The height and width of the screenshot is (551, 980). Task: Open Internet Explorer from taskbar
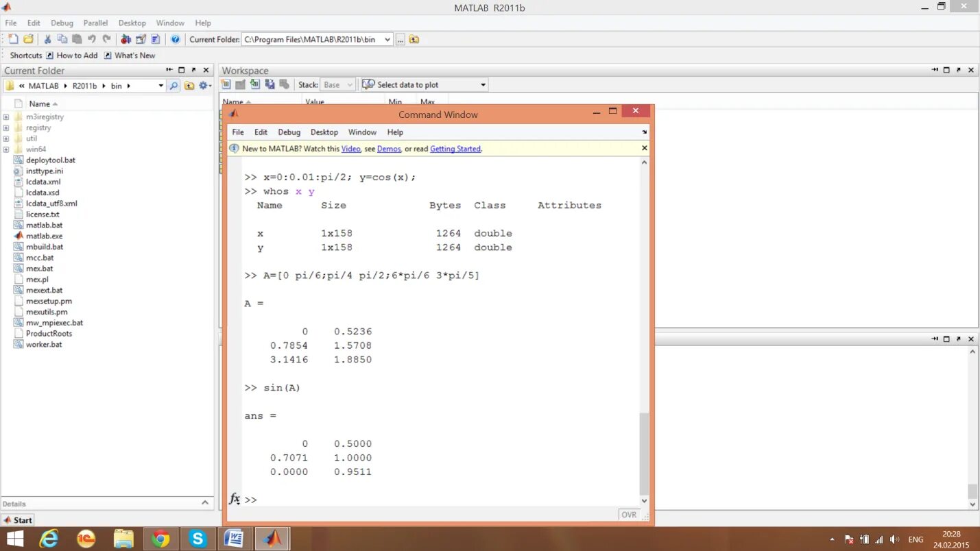click(49, 539)
